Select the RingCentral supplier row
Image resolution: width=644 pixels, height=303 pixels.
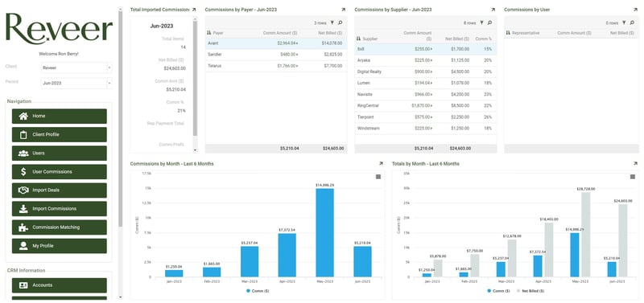pos(426,106)
